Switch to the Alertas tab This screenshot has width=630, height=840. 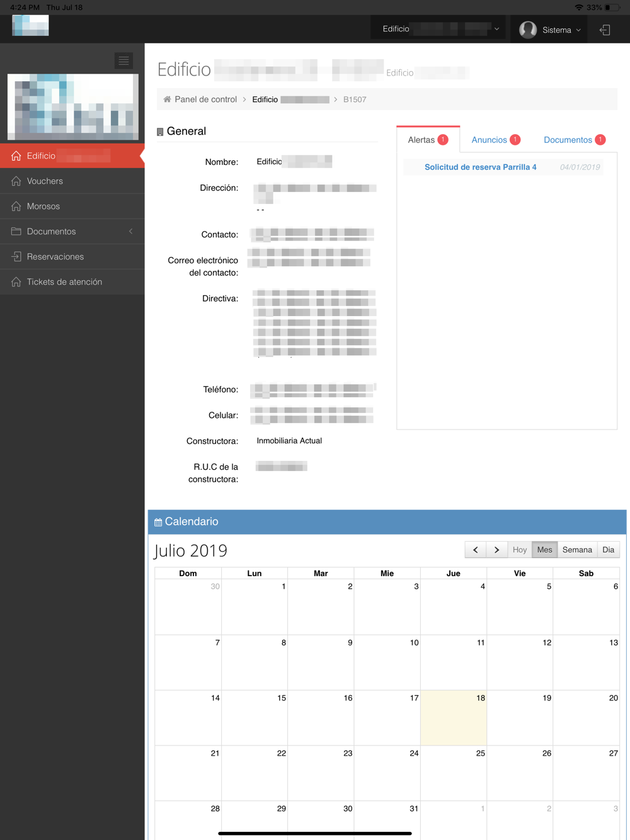coord(428,140)
